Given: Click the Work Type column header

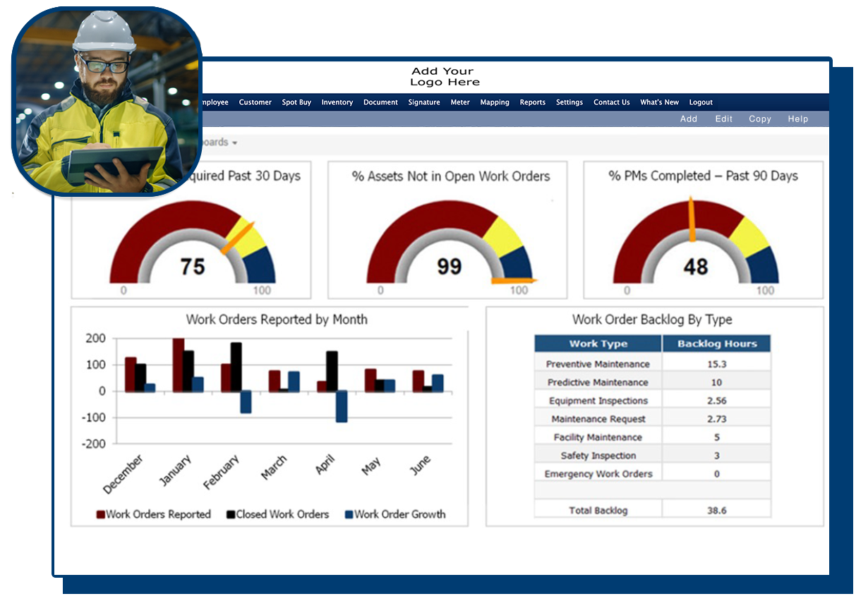Looking at the screenshot, I should click(598, 344).
